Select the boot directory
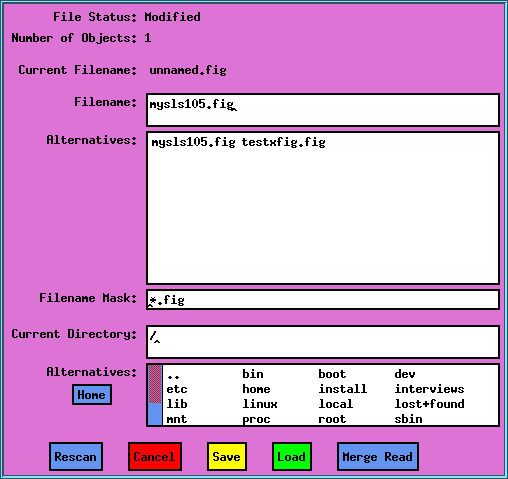Image resolution: width=508 pixels, height=479 pixels. pyautogui.click(x=332, y=374)
